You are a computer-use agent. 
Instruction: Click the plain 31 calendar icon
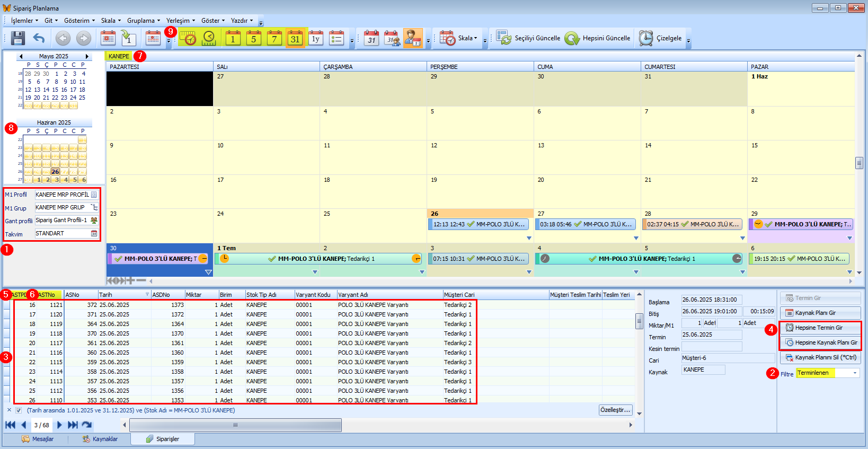pyautogui.click(x=371, y=38)
